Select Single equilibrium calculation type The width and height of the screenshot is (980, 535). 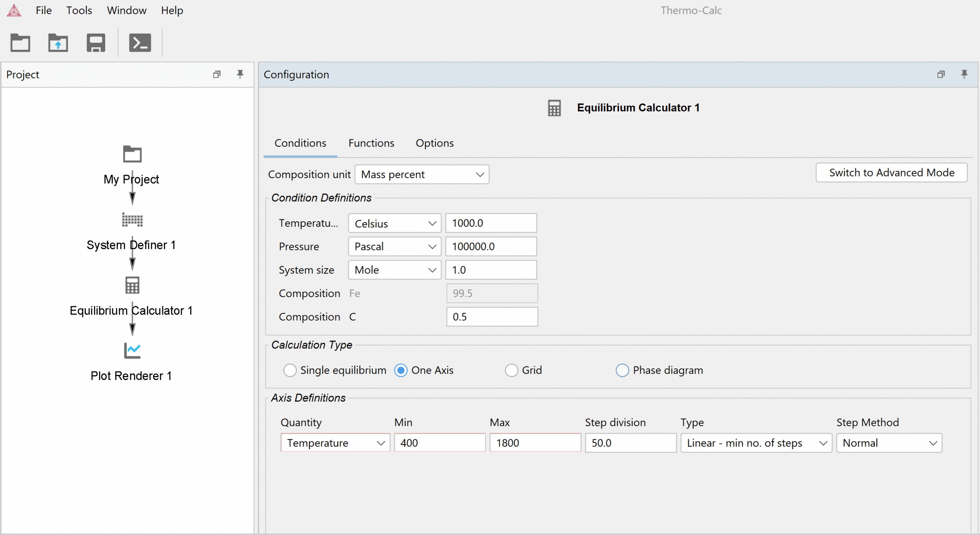tap(290, 370)
